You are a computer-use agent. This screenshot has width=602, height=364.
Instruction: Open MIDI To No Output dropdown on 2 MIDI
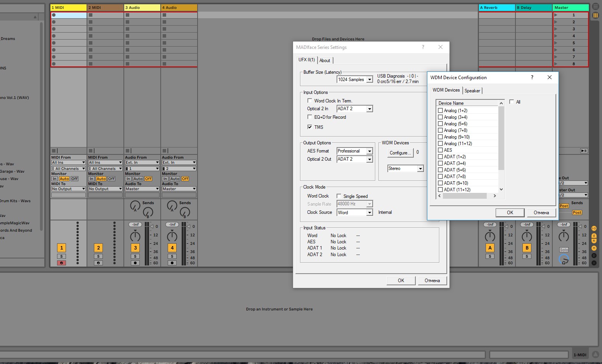click(x=105, y=189)
